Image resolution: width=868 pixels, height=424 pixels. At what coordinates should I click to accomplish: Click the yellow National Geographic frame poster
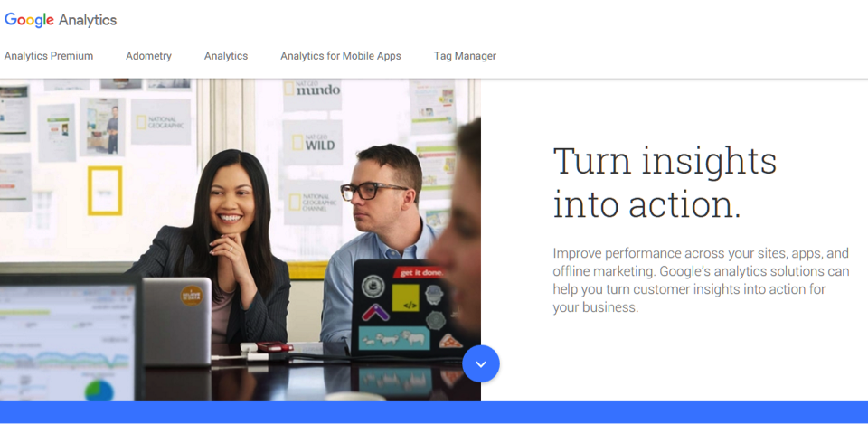point(105,191)
